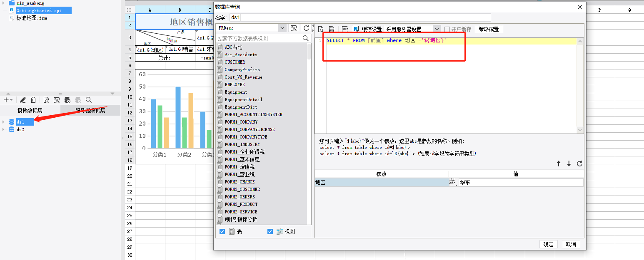The height and width of the screenshot is (260, 644).
Task: Click the table icon next to EMPLOYEE
Action: [220, 84]
